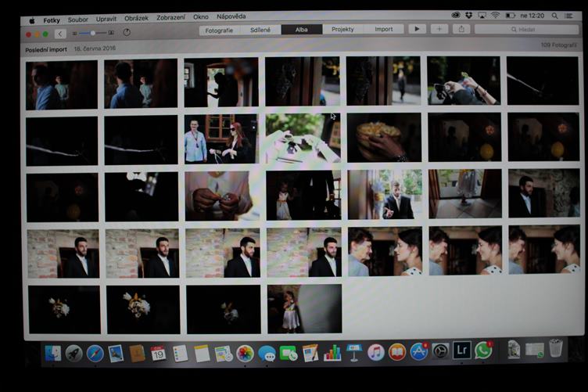Screen dimensions: 588x392
Task: Open App Store from the Dock
Action: click(419, 351)
